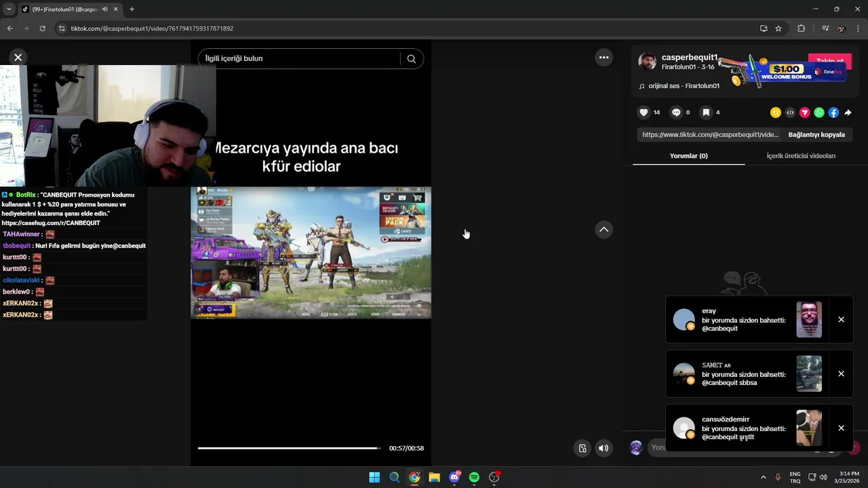Click the Chrome address bar URL
Screen dimensions: 868x488
click(152, 28)
